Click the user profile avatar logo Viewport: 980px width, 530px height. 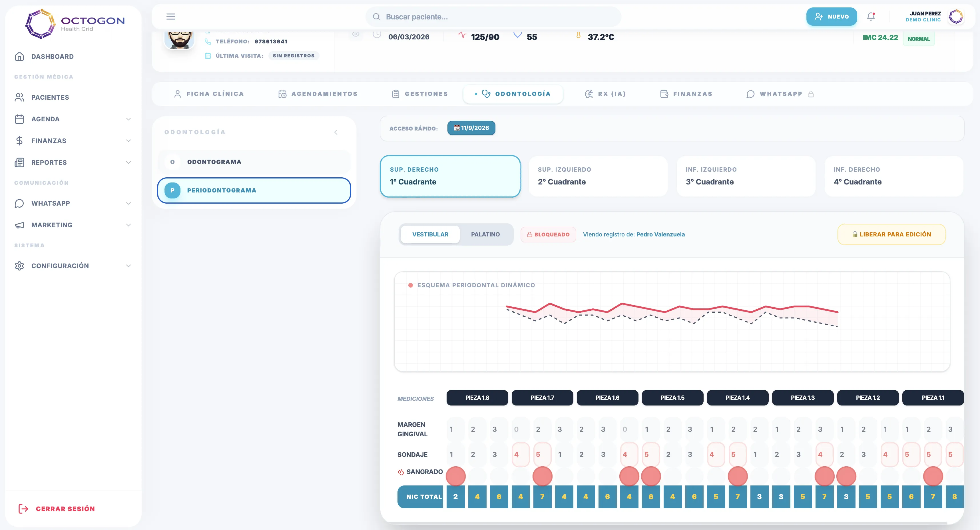(x=956, y=16)
